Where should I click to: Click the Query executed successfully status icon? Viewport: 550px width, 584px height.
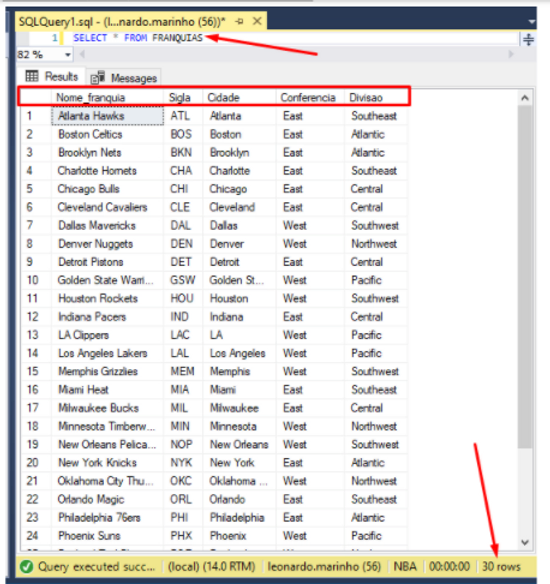tap(26, 566)
